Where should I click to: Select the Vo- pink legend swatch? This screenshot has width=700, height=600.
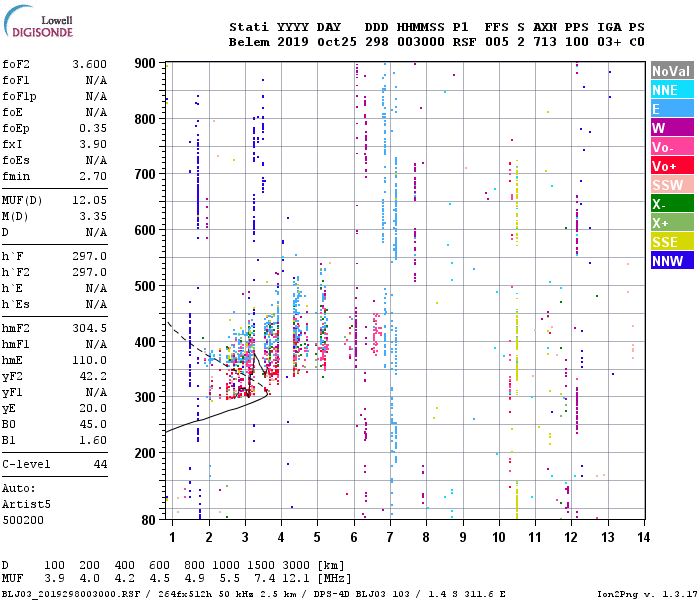[672, 147]
